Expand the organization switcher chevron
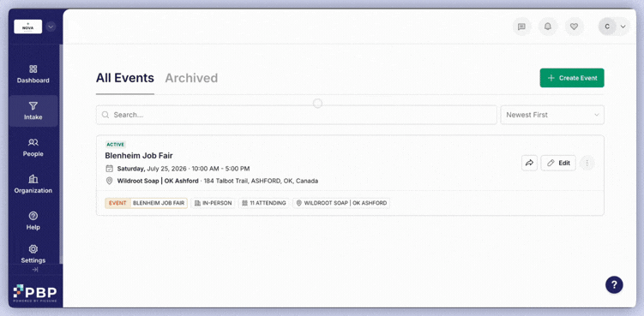The height and width of the screenshot is (316, 644). [51, 27]
